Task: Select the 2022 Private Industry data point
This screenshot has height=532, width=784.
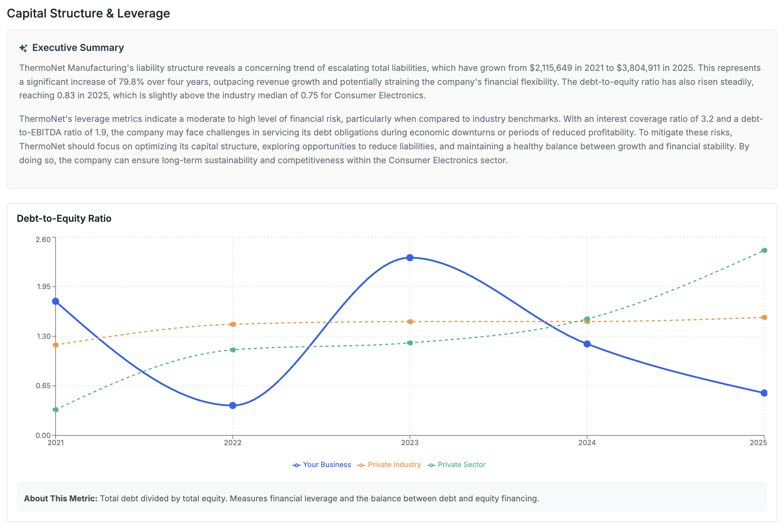Action: click(x=233, y=324)
